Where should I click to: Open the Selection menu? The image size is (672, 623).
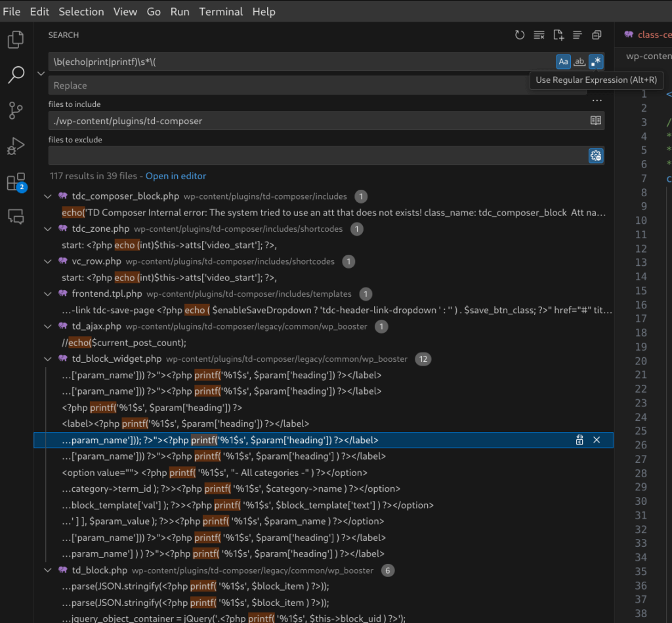(x=81, y=11)
